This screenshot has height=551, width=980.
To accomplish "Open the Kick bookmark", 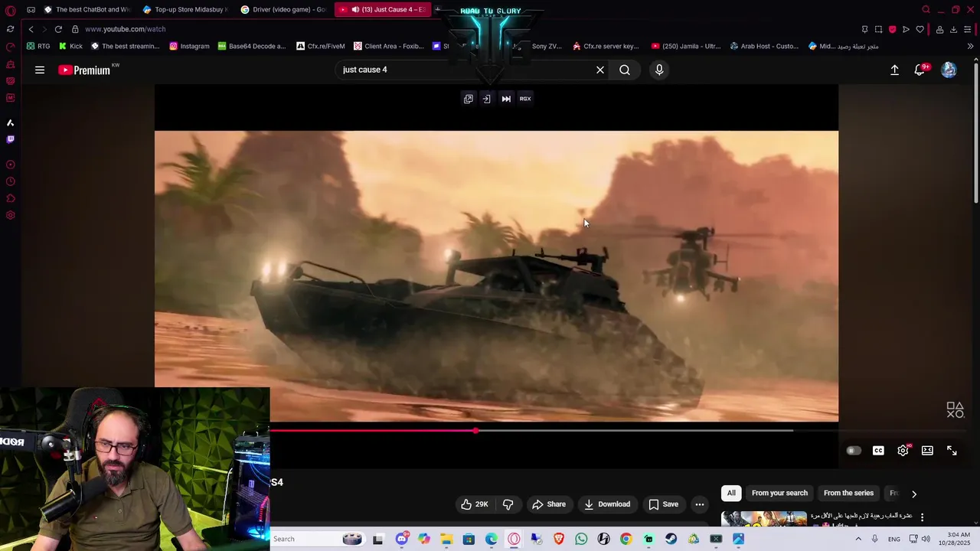I will coord(70,46).
